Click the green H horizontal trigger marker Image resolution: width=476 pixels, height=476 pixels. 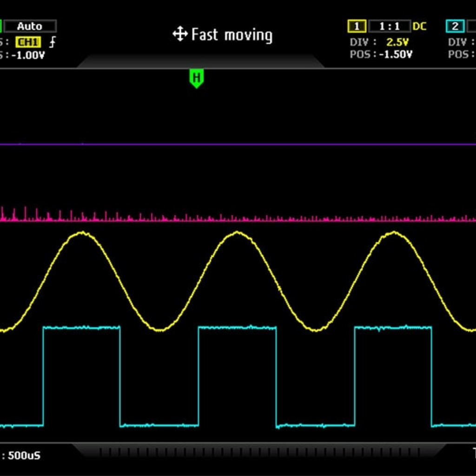click(197, 77)
